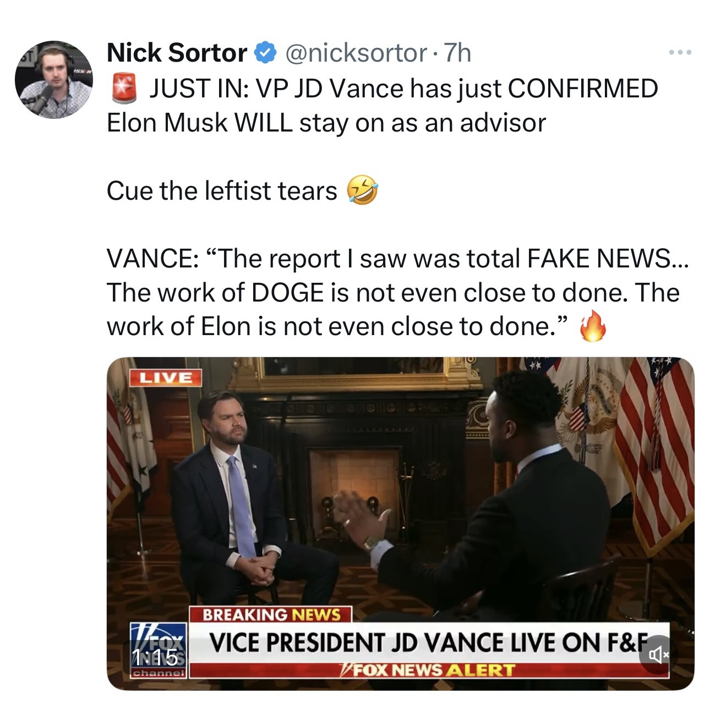The image size is (710, 728).
Task: Open the @nicksortor handle link
Action: tap(356, 53)
